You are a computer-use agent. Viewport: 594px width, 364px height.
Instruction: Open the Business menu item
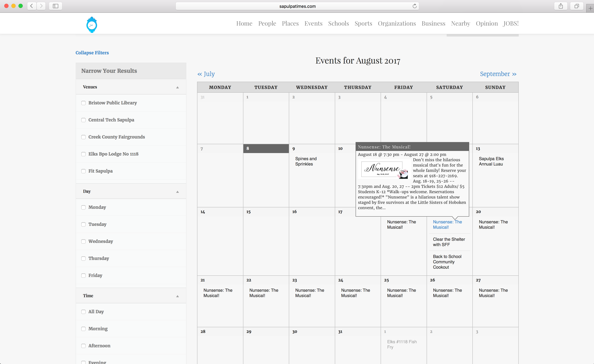pos(434,23)
